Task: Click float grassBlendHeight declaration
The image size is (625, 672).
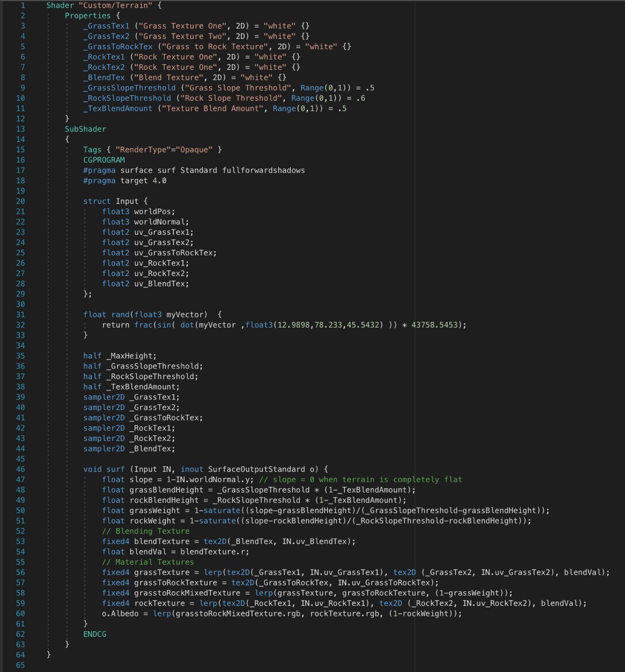Action: click(x=259, y=490)
